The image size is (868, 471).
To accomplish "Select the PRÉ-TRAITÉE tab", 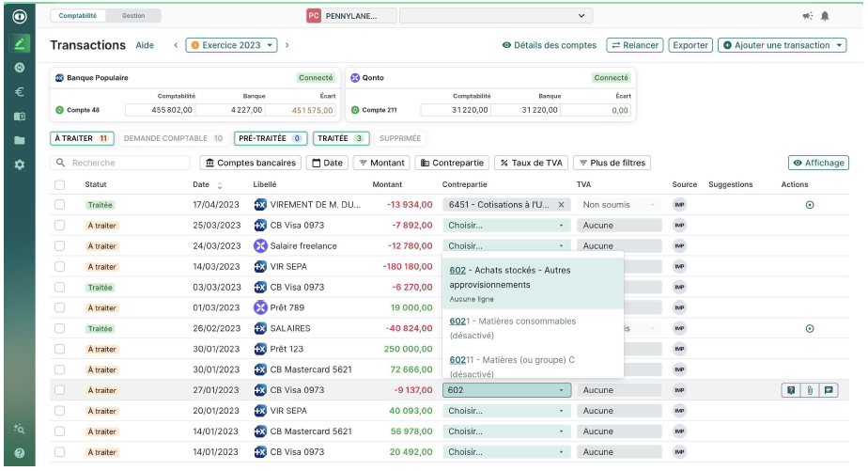I will [271, 138].
